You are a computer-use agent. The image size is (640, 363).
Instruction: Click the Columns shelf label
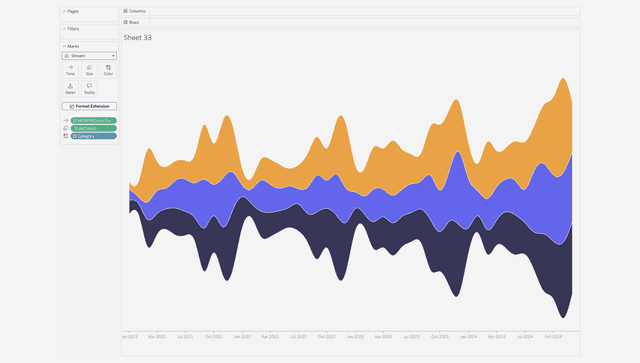coord(135,11)
